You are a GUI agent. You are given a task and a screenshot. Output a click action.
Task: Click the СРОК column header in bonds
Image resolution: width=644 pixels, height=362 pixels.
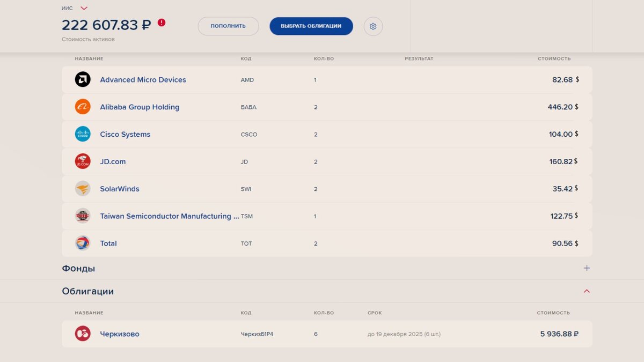pyautogui.click(x=375, y=313)
